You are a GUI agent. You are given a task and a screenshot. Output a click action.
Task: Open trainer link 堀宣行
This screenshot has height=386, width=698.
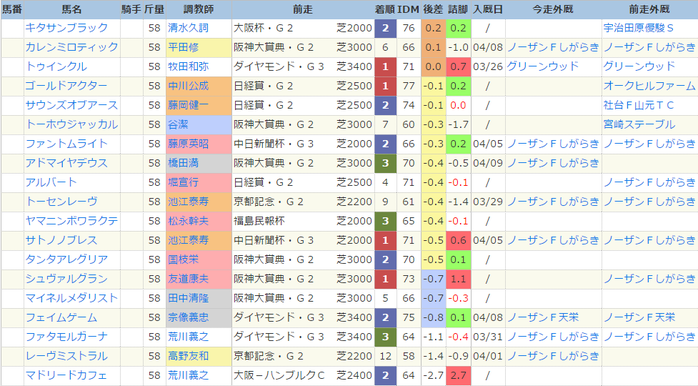point(183,183)
